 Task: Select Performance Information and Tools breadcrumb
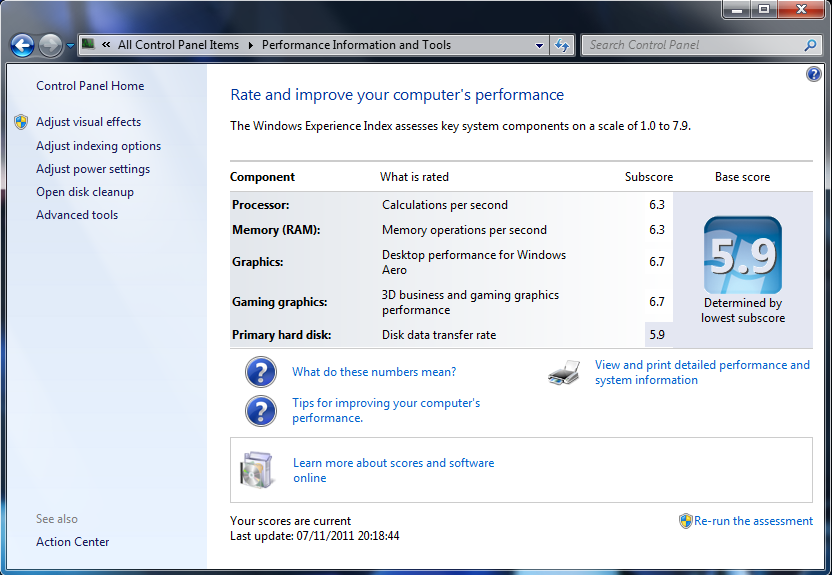(x=356, y=45)
